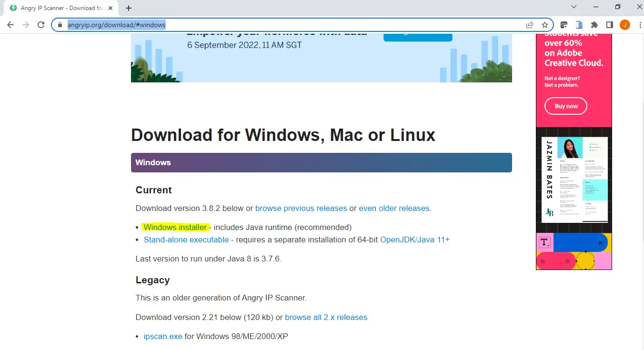Click the tab search chevron
Image resolution: width=644 pixels, height=350 pixels.
(x=574, y=7)
